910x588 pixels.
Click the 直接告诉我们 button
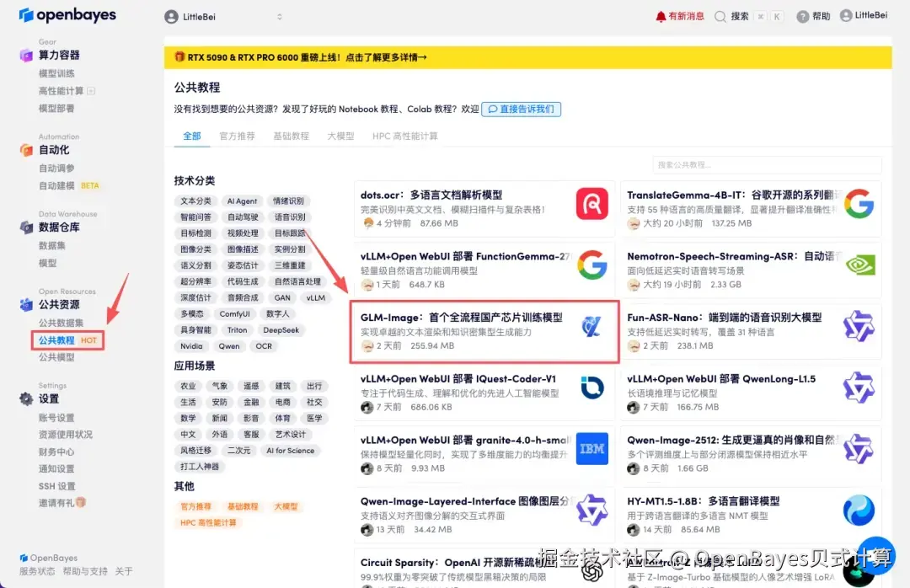[x=522, y=110]
